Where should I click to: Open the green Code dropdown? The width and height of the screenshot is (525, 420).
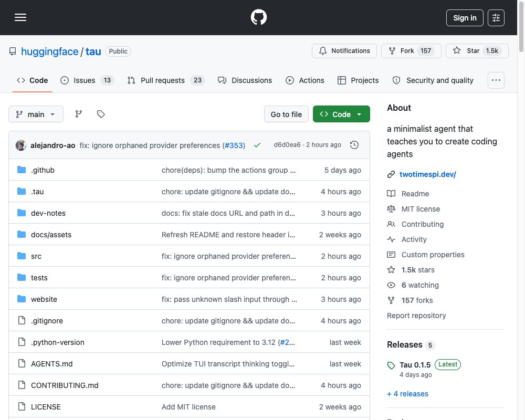tap(341, 114)
